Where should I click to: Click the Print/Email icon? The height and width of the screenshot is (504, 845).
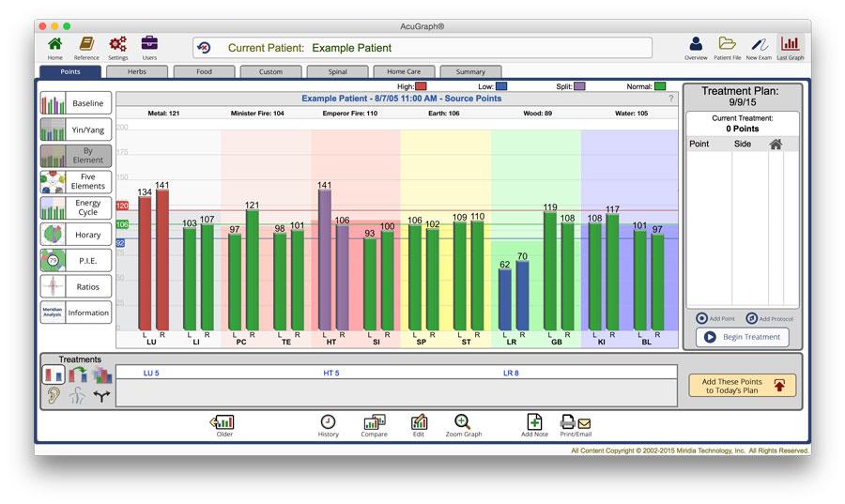click(x=576, y=423)
